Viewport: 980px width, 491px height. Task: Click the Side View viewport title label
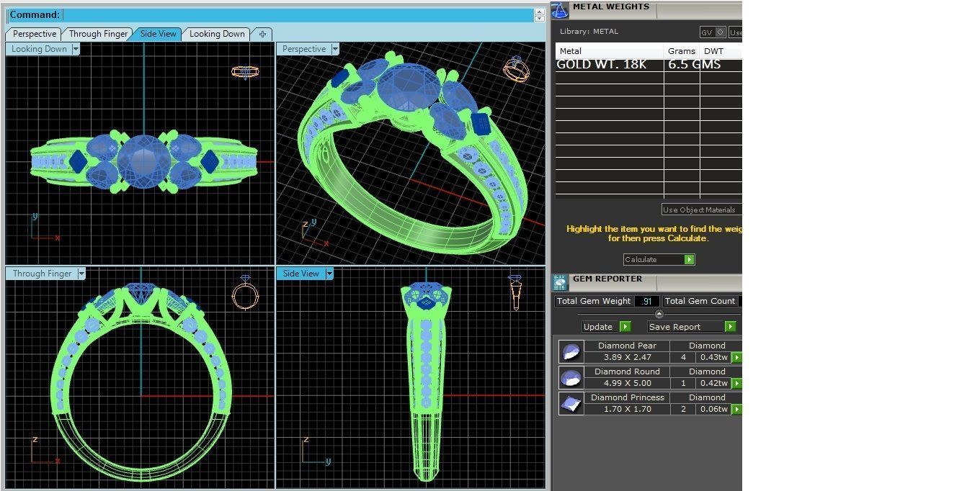coord(301,274)
